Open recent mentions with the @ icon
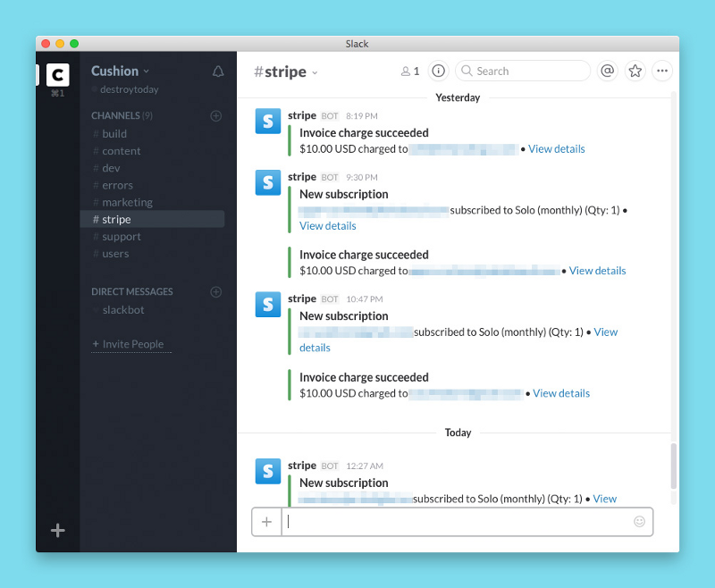Viewport: 715px width, 588px height. click(607, 71)
